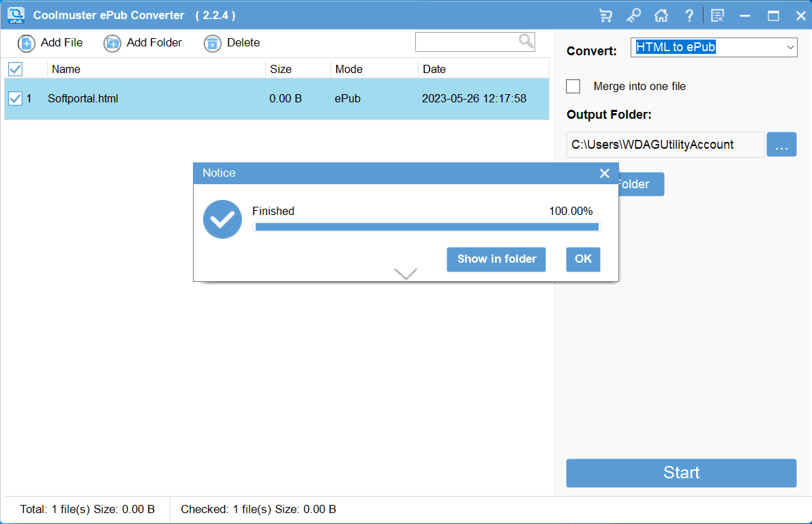Click the finished checkmark icon in dialog
Image resolution: width=812 pixels, height=524 pixels.
(x=222, y=219)
